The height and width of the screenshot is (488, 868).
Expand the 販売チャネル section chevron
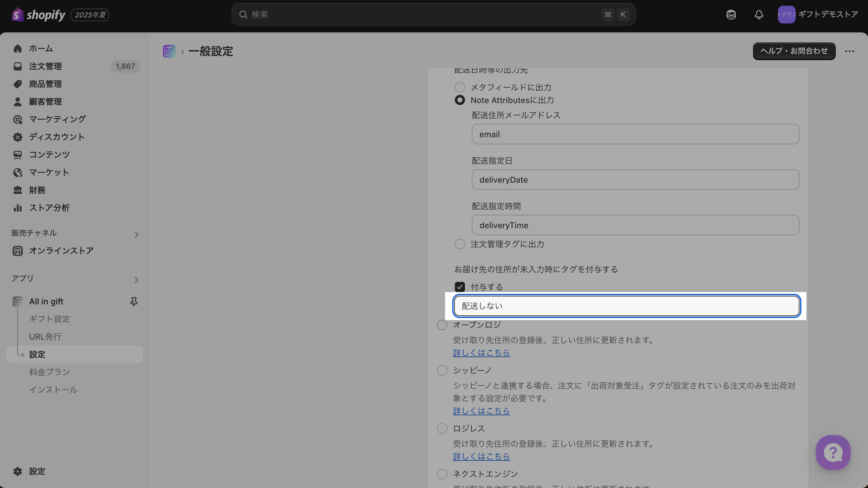pos(136,234)
